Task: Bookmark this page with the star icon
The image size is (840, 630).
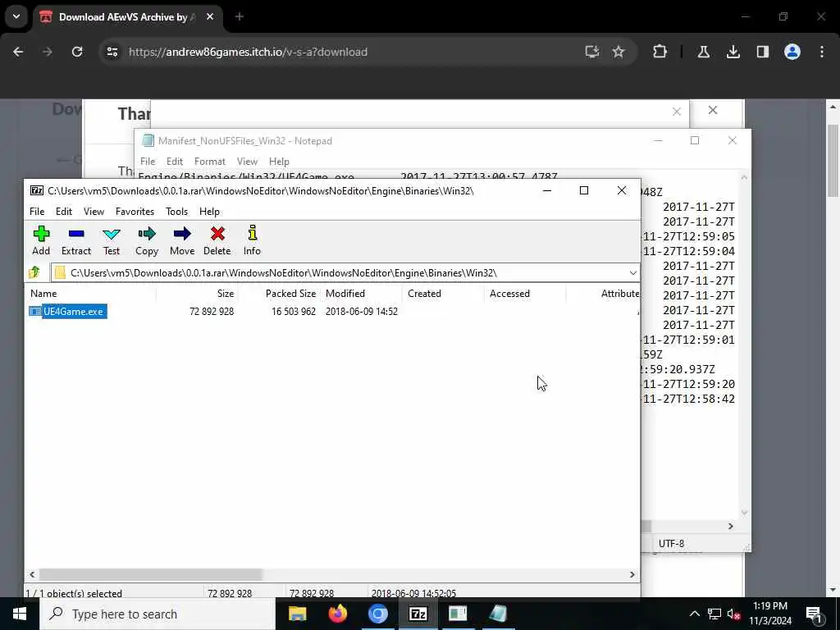Action: coord(619,52)
